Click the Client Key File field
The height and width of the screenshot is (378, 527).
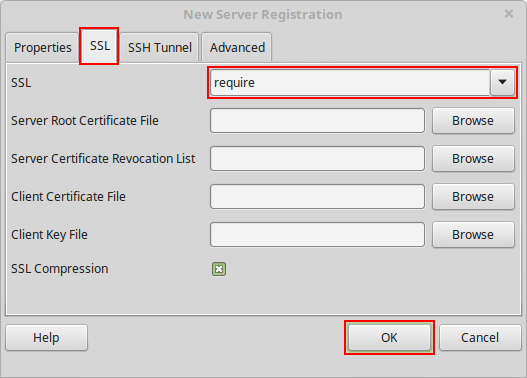(317, 234)
